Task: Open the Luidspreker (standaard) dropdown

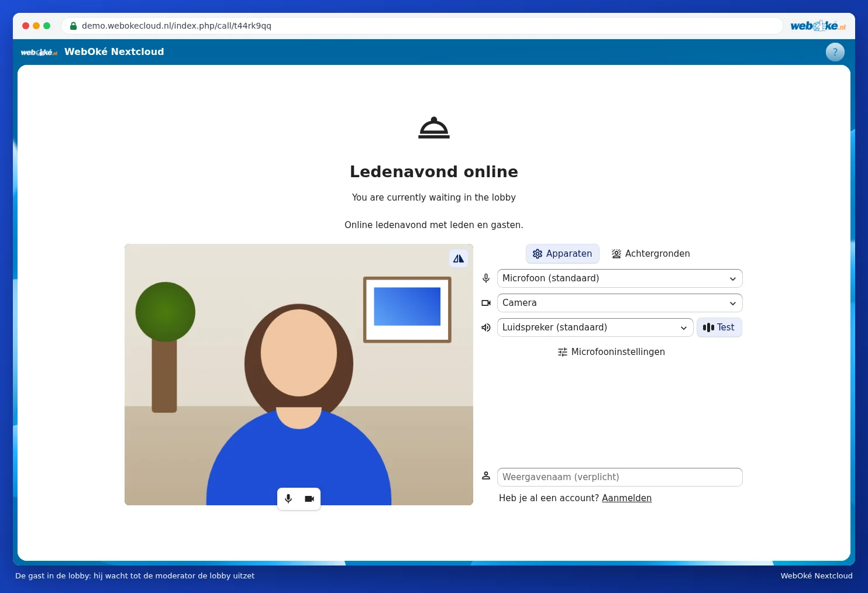Action: click(595, 327)
